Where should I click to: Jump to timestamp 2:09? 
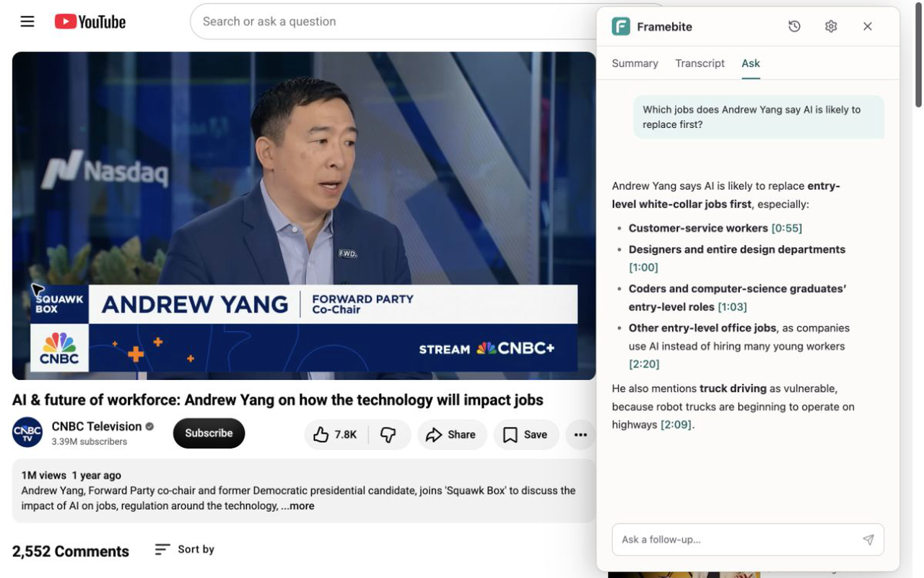tap(676, 425)
